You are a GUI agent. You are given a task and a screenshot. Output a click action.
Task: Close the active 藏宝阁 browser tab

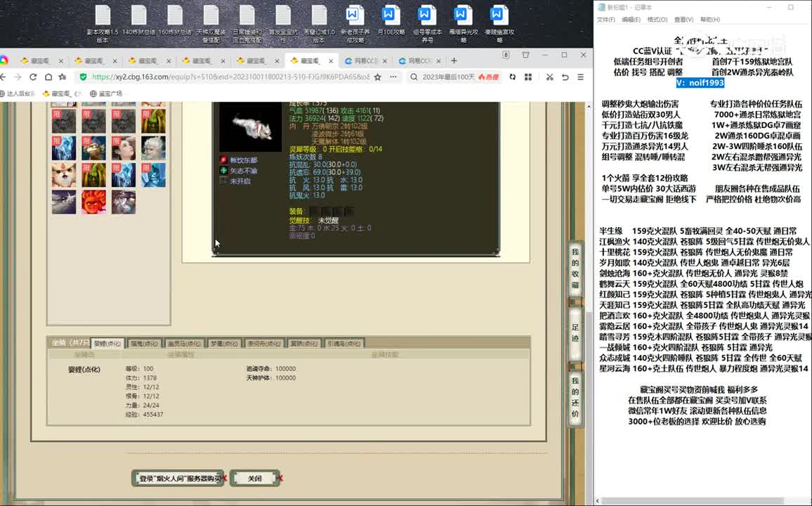point(331,61)
